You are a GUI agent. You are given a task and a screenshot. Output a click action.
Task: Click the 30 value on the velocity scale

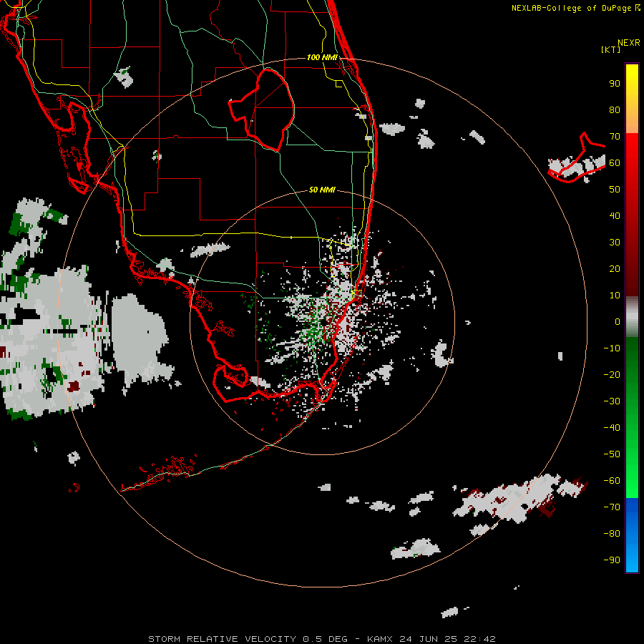[x=615, y=243]
